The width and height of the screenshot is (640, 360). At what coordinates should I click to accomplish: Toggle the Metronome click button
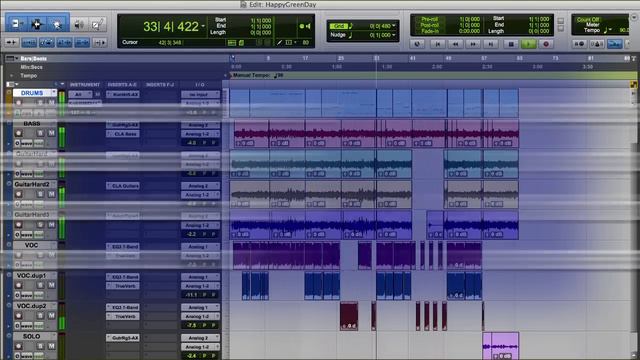click(597, 44)
